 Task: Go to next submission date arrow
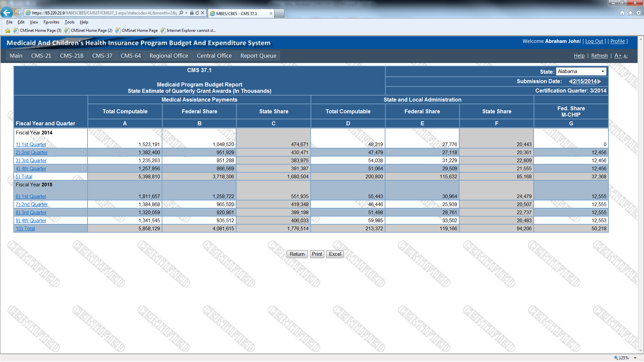pos(599,81)
